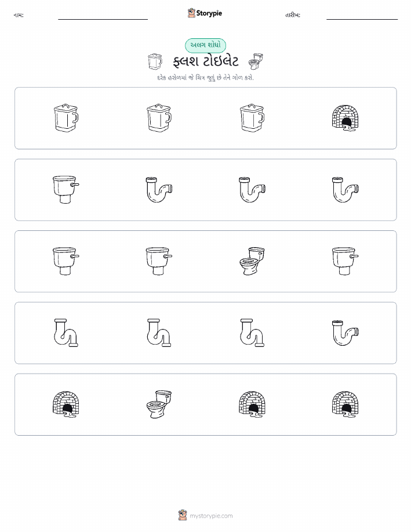Click the bear mascot icon in footer
The width and height of the screenshot is (411, 532).
point(183,515)
